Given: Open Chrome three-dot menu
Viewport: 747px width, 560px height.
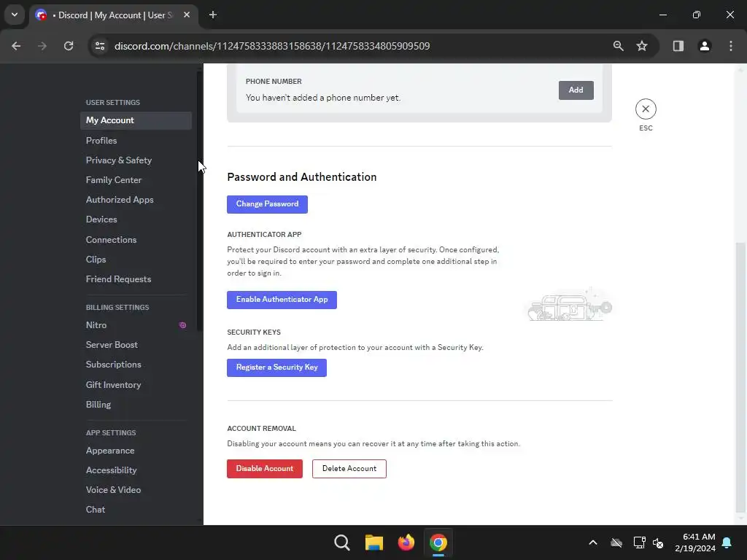Looking at the screenshot, I should tap(731, 46).
